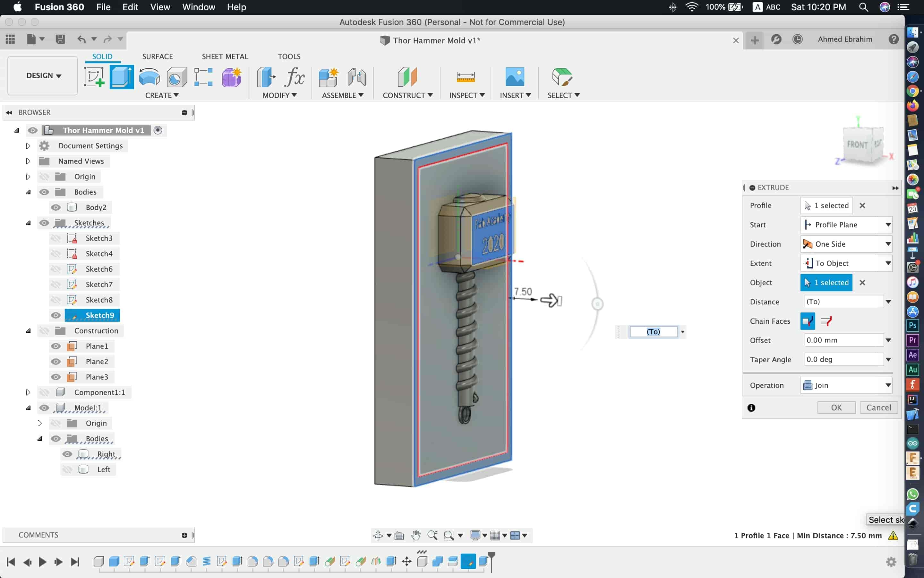Show the Left body
This screenshot has height=578, width=924.
(x=67, y=469)
